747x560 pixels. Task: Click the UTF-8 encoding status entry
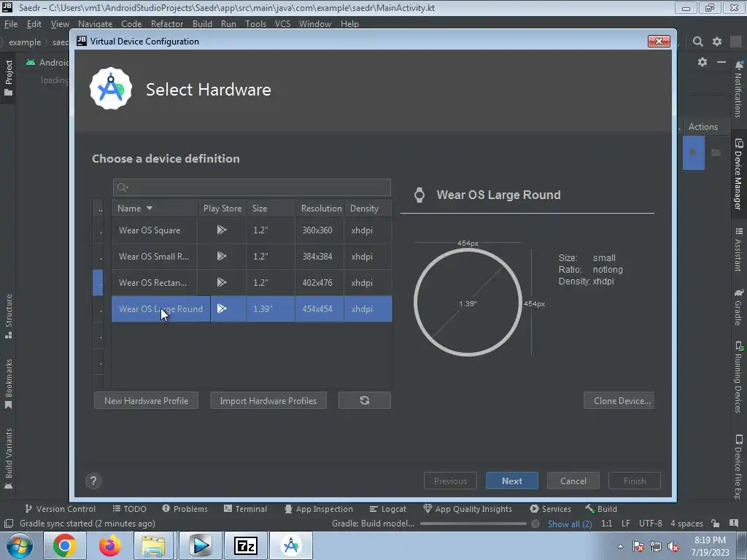pos(650,524)
